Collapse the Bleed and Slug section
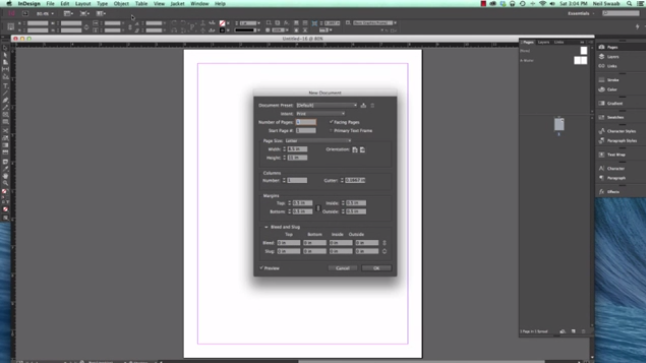The height and width of the screenshot is (363, 646). click(x=266, y=227)
